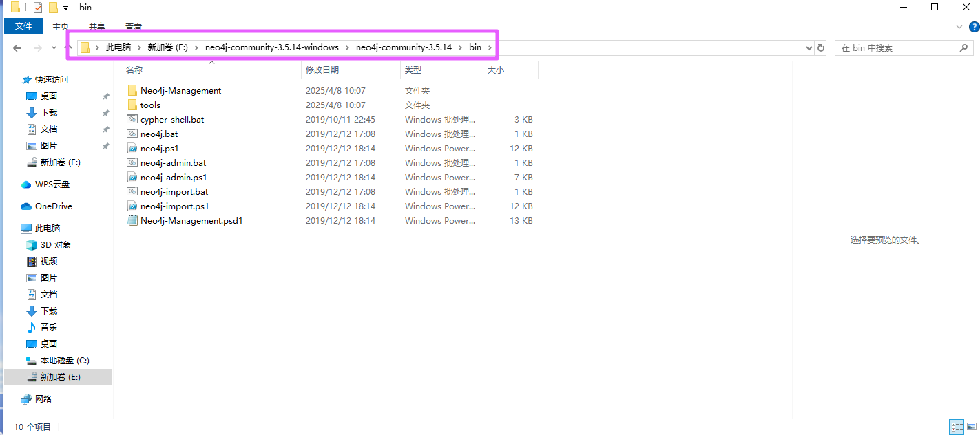
Task: Click the refresh button beside address bar
Action: coord(820,48)
